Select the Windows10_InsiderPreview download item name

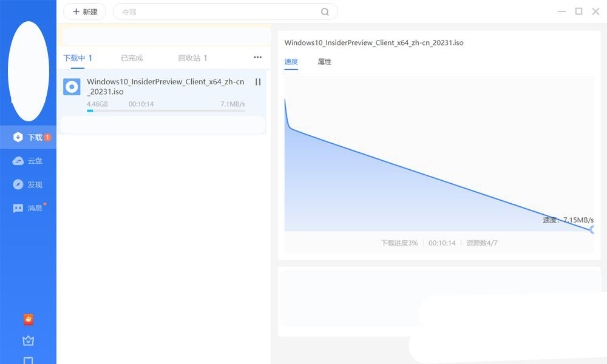pyautogui.click(x=165, y=87)
